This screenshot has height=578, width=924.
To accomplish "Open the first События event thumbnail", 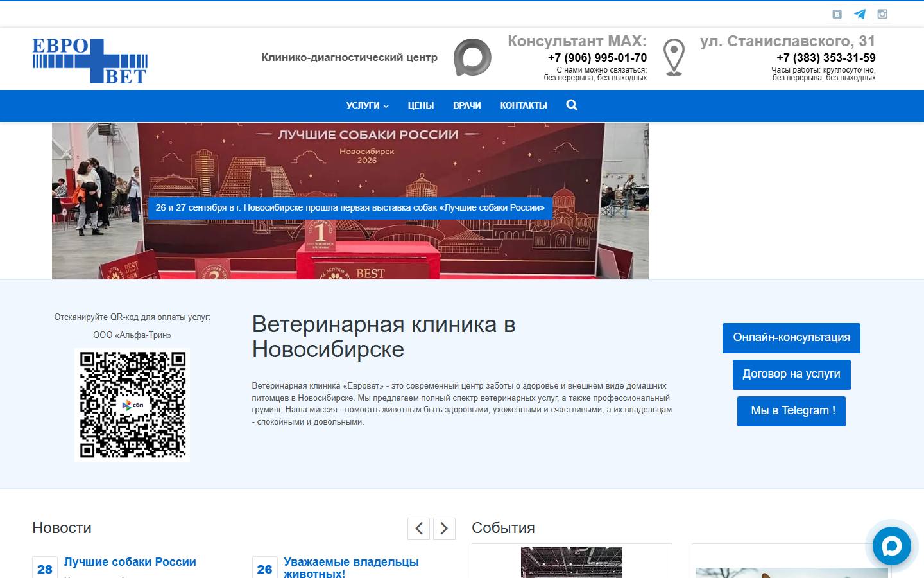I will (x=572, y=562).
